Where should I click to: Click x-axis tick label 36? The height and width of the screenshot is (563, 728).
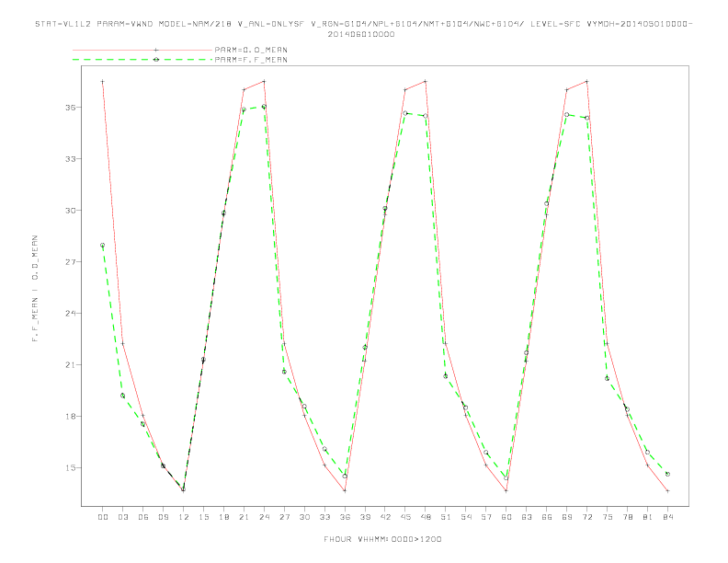pyautogui.click(x=345, y=517)
